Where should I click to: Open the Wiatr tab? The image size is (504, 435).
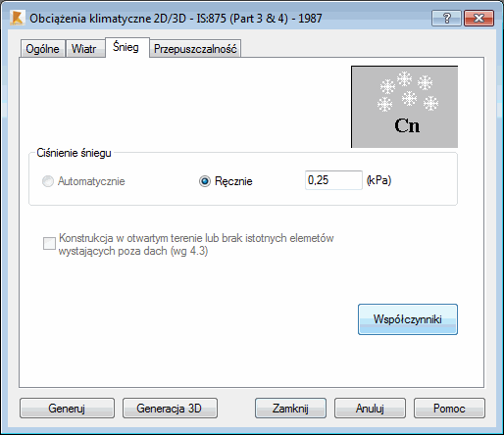pos(84,49)
